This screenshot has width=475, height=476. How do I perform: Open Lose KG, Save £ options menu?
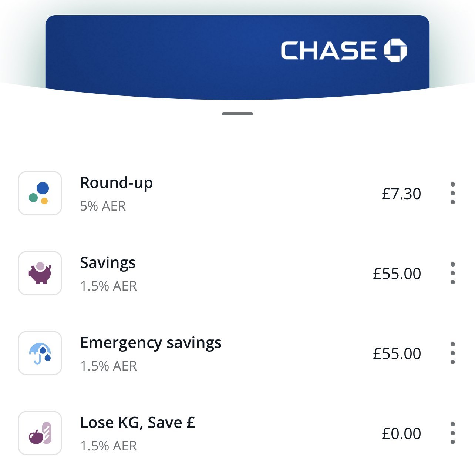coord(453,433)
